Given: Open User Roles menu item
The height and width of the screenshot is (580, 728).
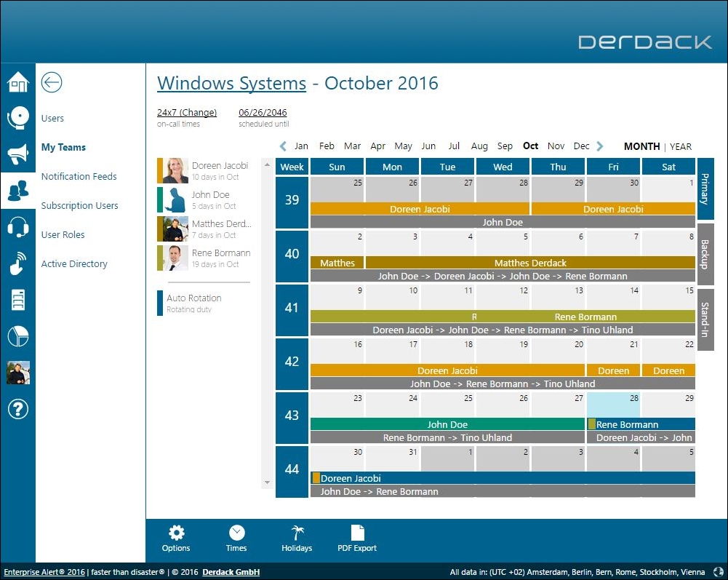Looking at the screenshot, I should point(63,235).
